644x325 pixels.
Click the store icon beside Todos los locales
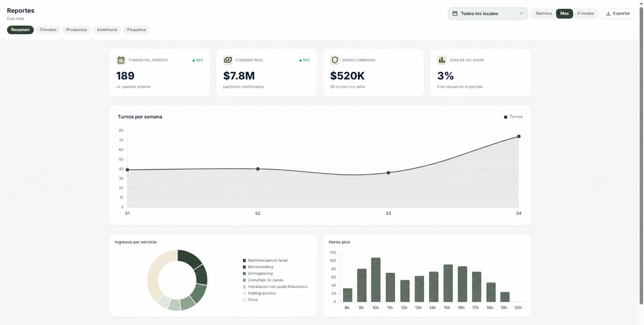(455, 13)
